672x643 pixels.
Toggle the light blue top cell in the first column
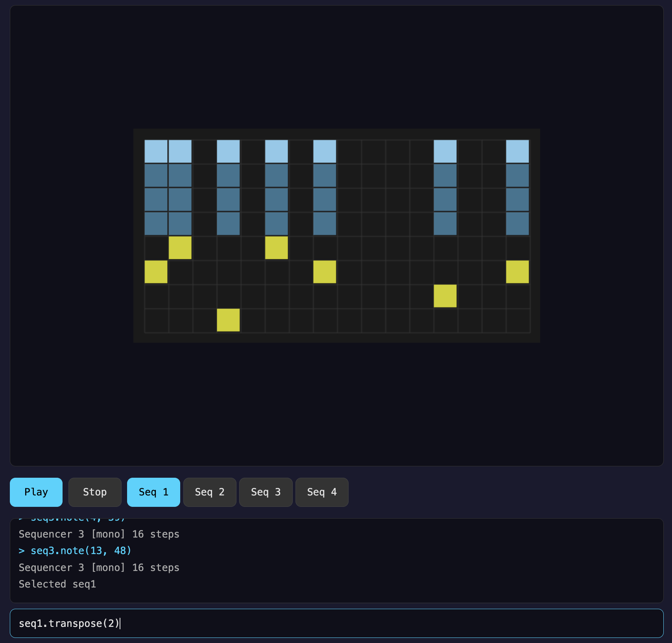[156, 152]
